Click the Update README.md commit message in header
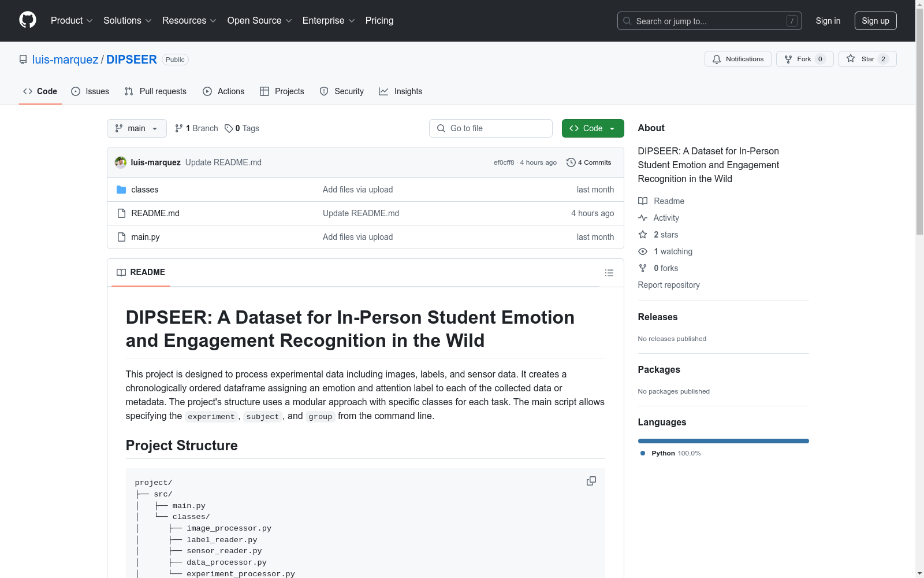924x578 pixels. click(x=223, y=162)
